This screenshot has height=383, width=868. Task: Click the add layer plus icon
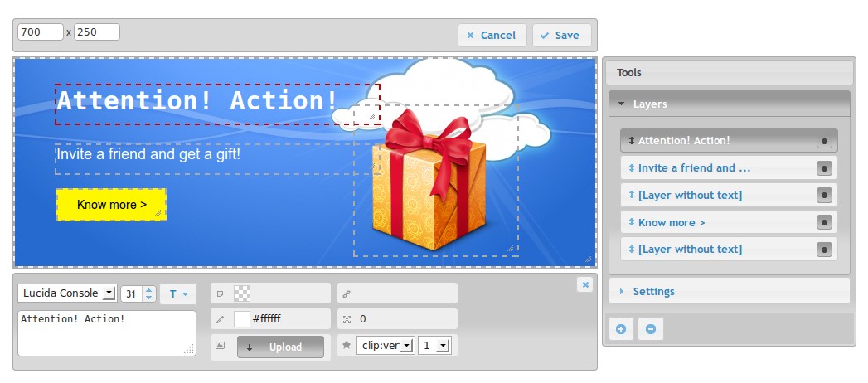(621, 329)
